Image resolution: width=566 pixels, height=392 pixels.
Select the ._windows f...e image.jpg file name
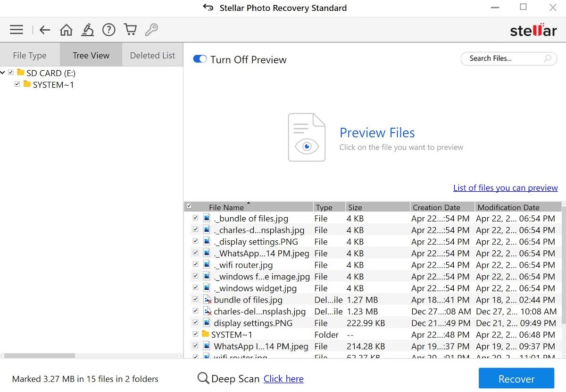coord(262,277)
